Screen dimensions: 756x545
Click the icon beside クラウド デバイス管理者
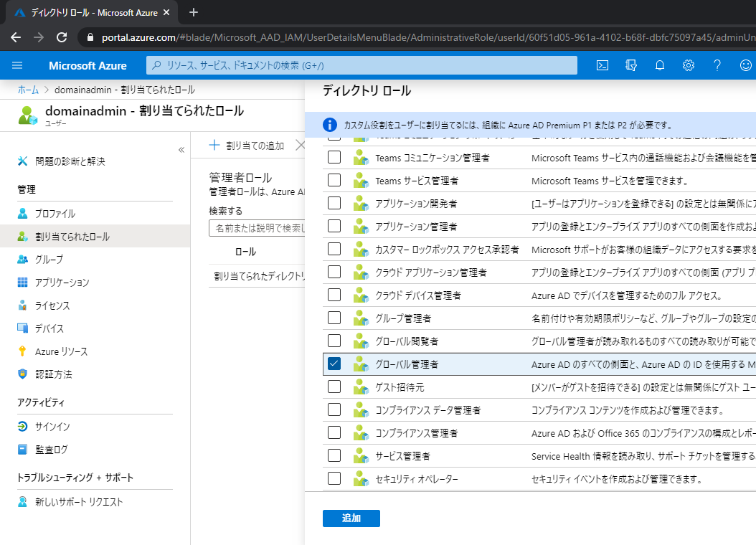[x=361, y=295]
